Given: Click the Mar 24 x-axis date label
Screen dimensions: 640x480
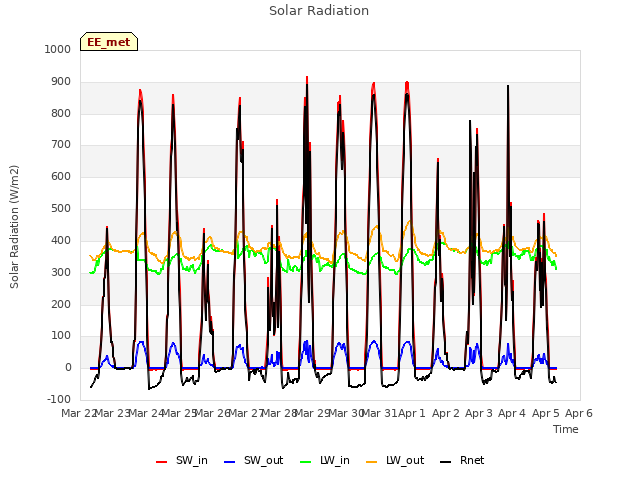Looking at the screenshot, I should pyautogui.click(x=146, y=413).
